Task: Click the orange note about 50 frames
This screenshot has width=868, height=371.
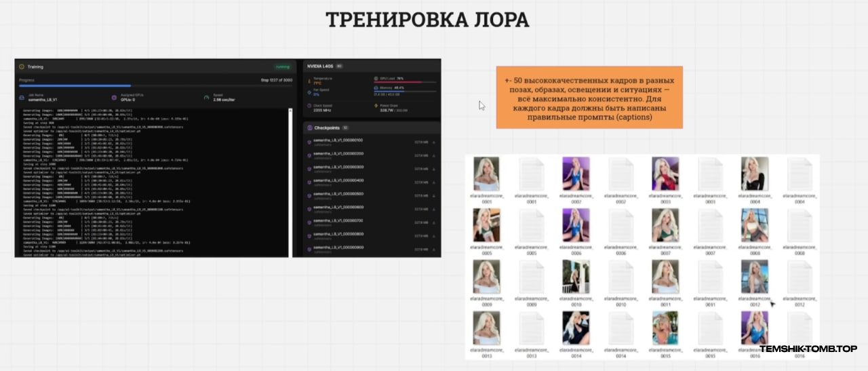Action: point(589,98)
